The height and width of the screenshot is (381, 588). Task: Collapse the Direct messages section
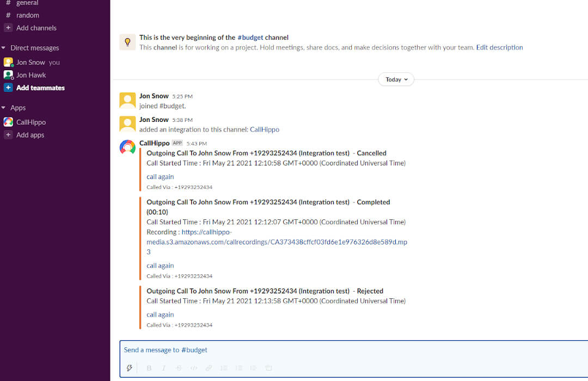pyautogui.click(x=3, y=48)
